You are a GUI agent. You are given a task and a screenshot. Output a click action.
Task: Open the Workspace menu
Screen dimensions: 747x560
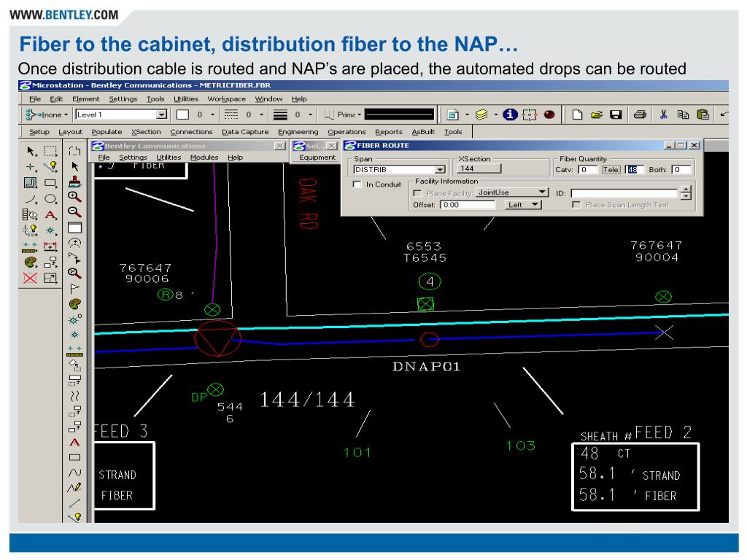[x=226, y=99]
